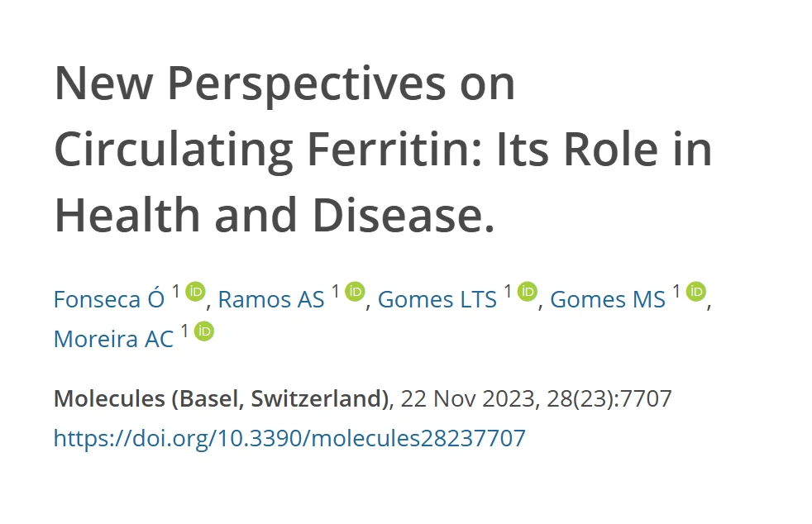Click affiliation superscript 1 after Fonseca Ó
The height and width of the screenshot is (524, 812).
tap(176, 292)
